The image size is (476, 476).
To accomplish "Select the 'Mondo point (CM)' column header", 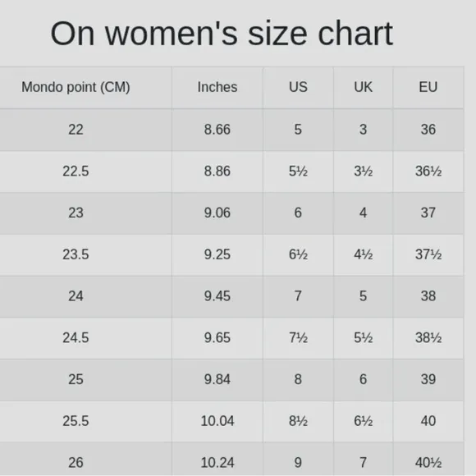I will click(76, 87).
